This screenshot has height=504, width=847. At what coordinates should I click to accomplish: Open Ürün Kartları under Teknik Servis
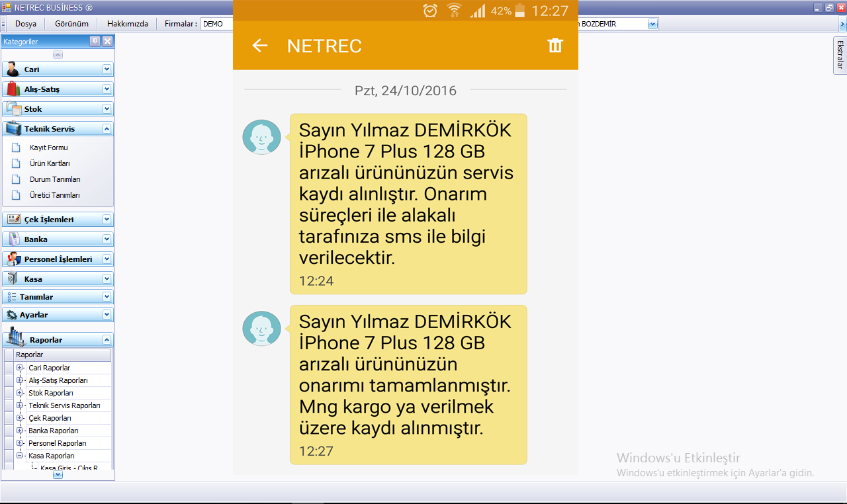[x=50, y=163]
